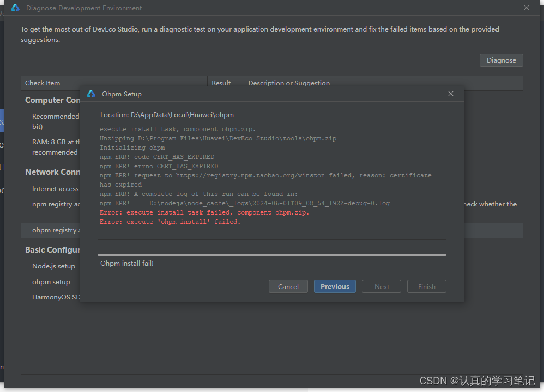The image size is (544, 392).
Task: Select the ohpm setup row
Action: click(x=51, y=282)
